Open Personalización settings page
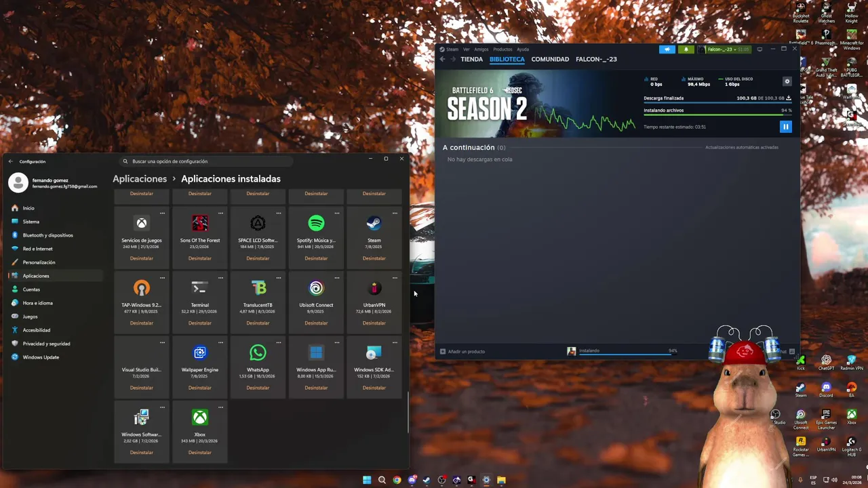 point(56,262)
